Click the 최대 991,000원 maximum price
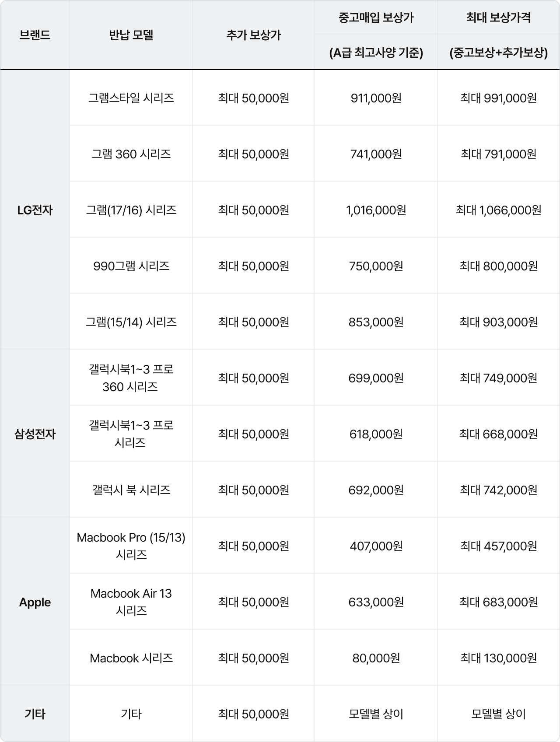 [498, 98]
